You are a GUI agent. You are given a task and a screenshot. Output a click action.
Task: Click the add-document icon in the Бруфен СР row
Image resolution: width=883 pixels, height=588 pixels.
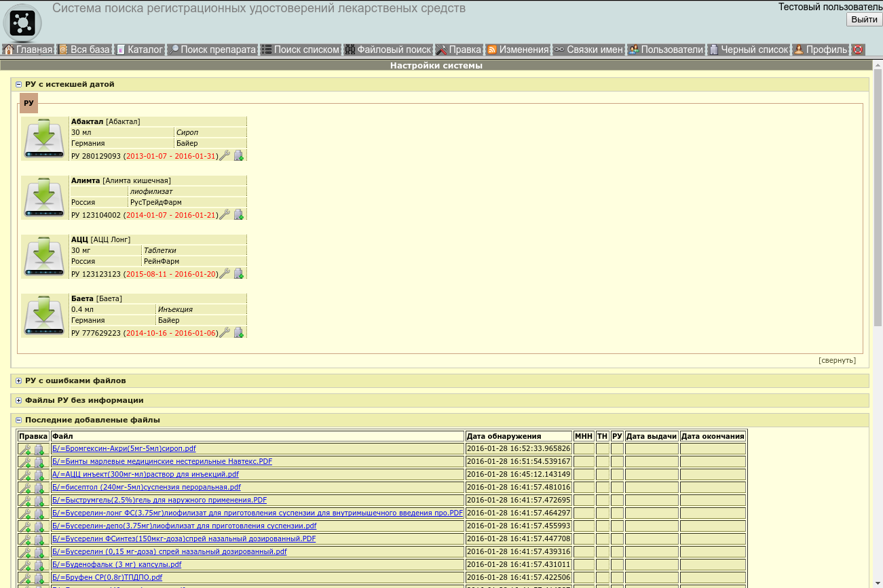tap(39, 579)
